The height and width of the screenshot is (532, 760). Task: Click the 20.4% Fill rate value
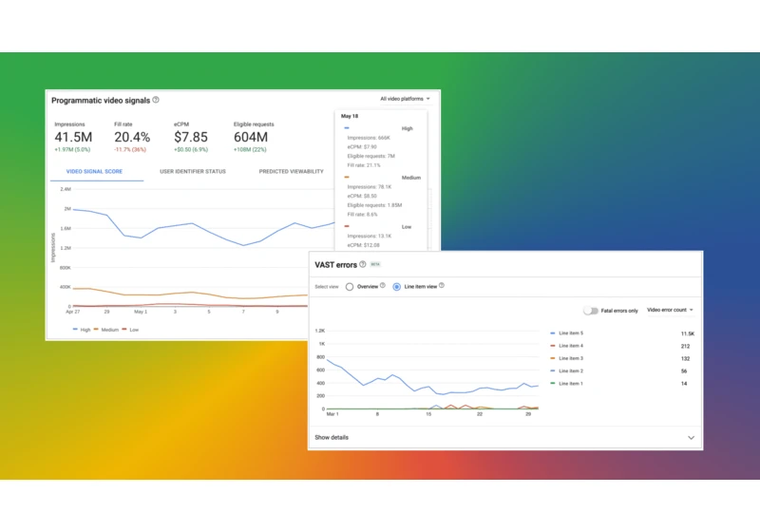coord(132,137)
